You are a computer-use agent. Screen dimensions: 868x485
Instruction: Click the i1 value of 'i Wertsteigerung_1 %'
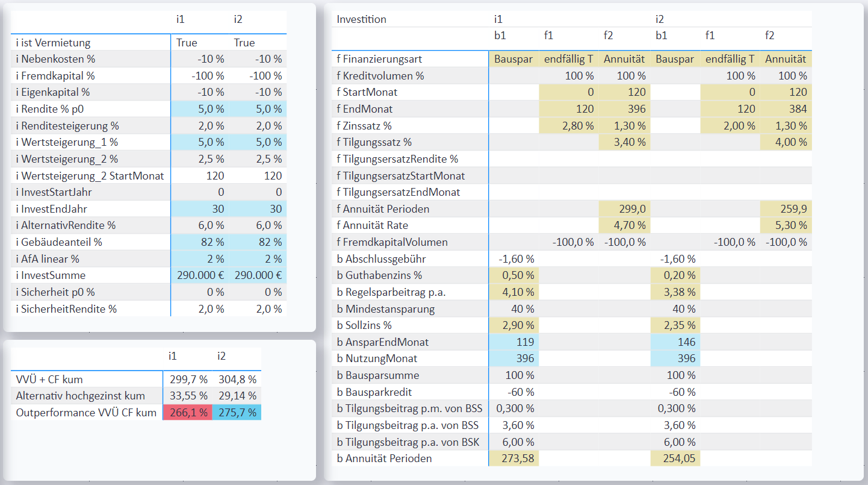(x=200, y=142)
